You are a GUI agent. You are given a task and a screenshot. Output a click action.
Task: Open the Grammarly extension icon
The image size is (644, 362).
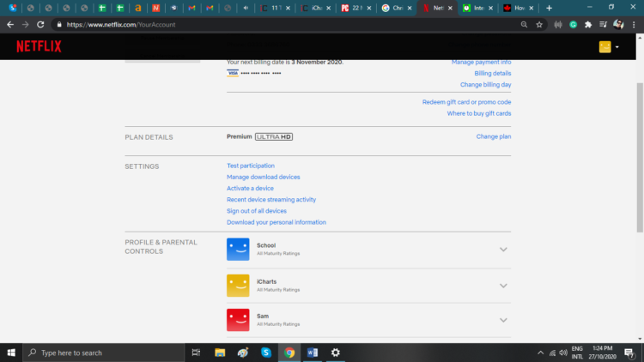pos(573,25)
